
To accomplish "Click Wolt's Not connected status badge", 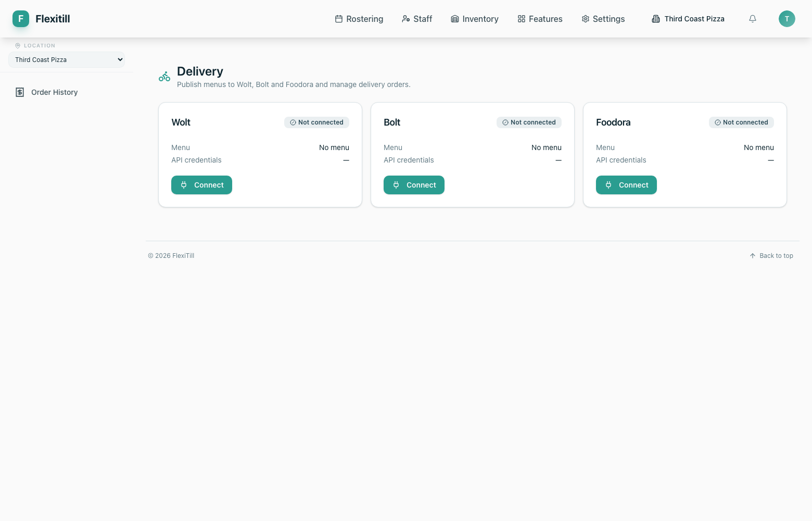I will [316, 122].
